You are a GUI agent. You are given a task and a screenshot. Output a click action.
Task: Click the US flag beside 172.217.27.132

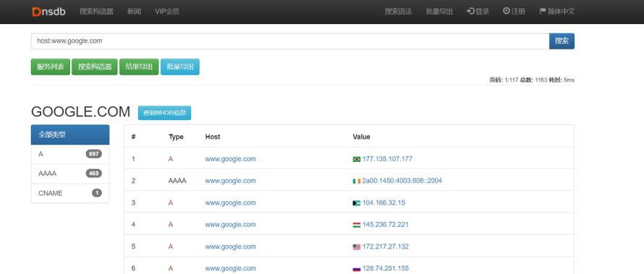tap(357, 247)
